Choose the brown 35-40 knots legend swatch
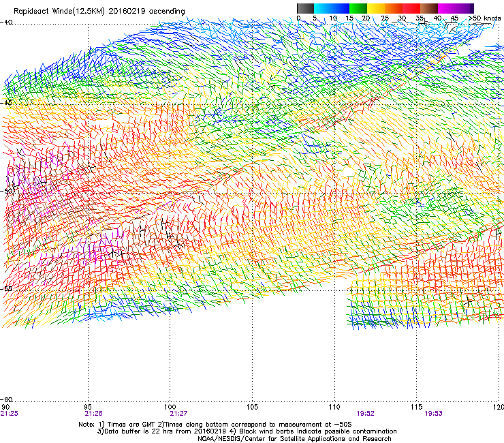Screen dimensions: 504x443 click(429, 8)
